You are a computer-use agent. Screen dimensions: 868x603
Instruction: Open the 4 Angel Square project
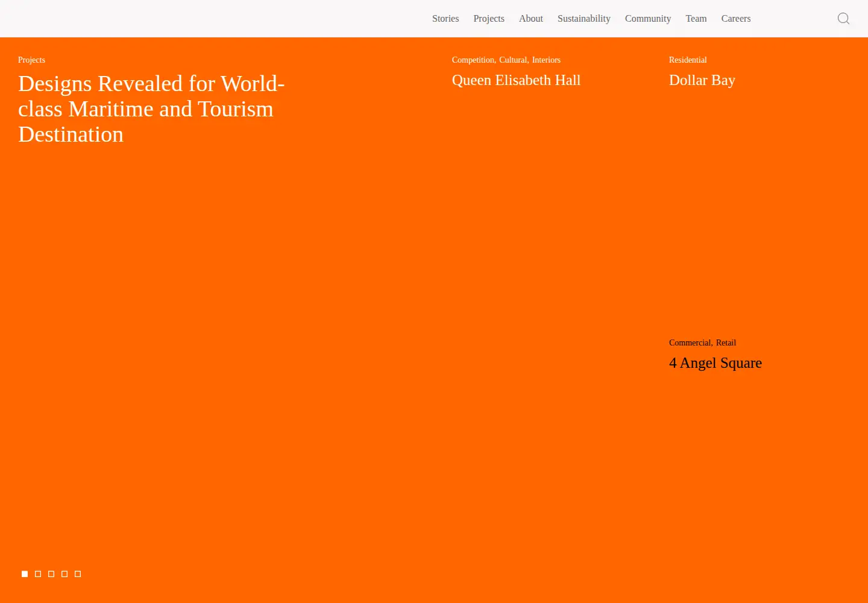[715, 363]
